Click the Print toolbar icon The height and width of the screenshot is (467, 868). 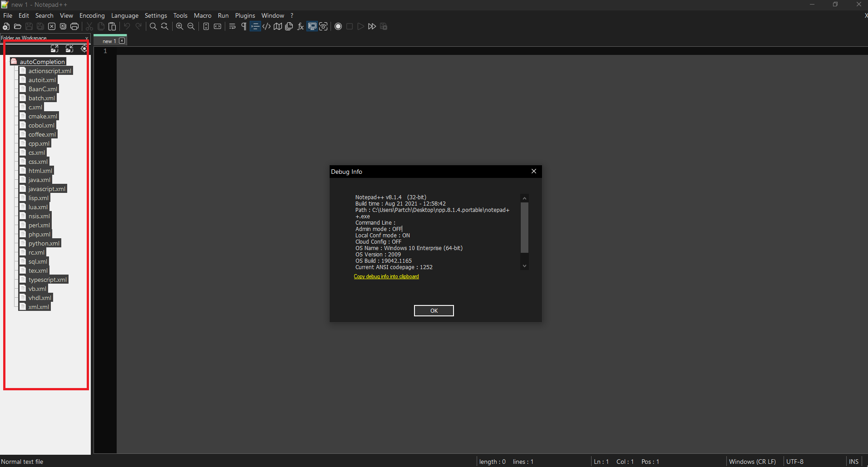click(x=74, y=26)
